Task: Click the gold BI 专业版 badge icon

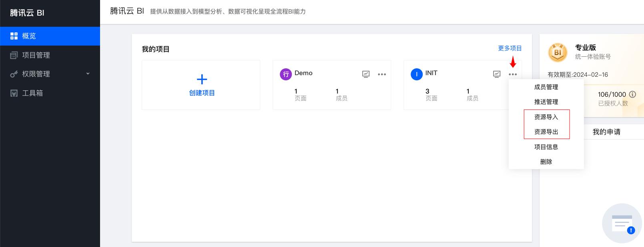Action: 558,52
